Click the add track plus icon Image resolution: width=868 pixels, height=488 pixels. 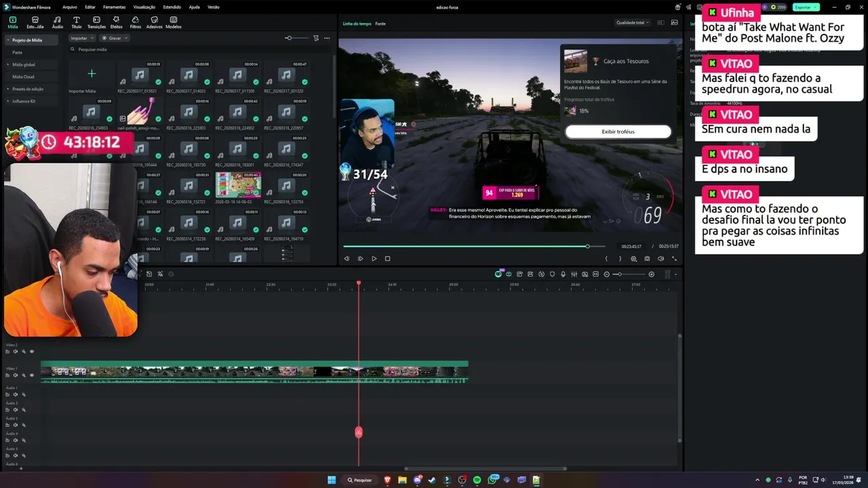[21, 468]
